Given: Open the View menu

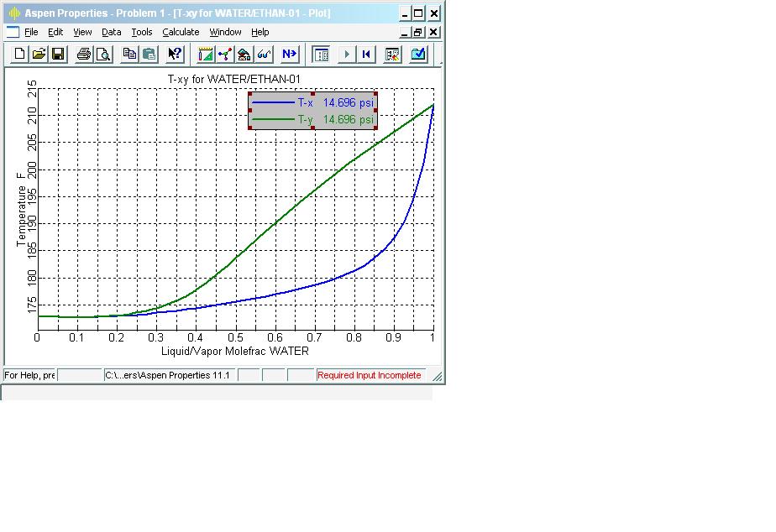Looking at the screenshot, I should pyautogui.click(x=82, y=32).
